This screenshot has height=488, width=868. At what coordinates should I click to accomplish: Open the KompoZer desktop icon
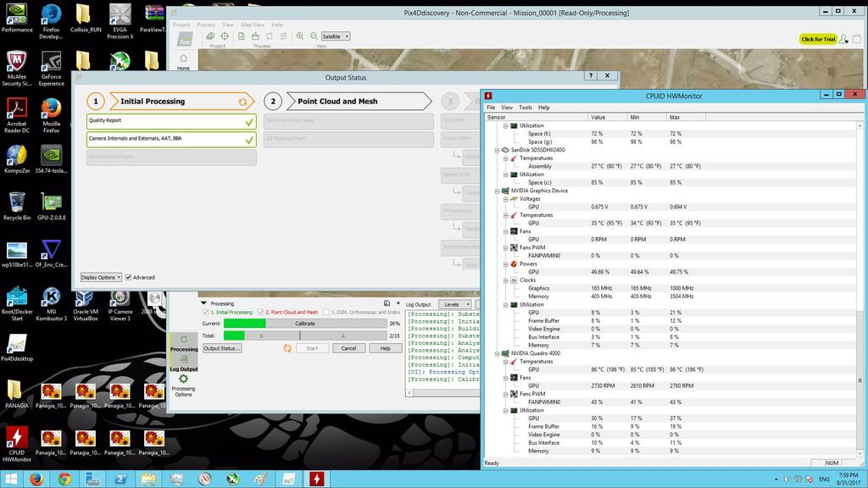pyautogui.click(x=17, y=160)
